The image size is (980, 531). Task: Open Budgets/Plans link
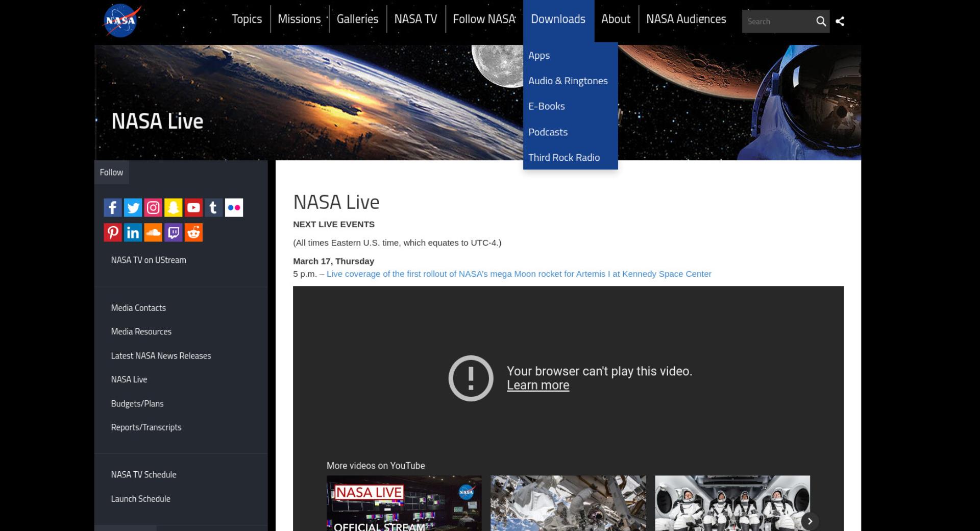(x=137, y=403)
